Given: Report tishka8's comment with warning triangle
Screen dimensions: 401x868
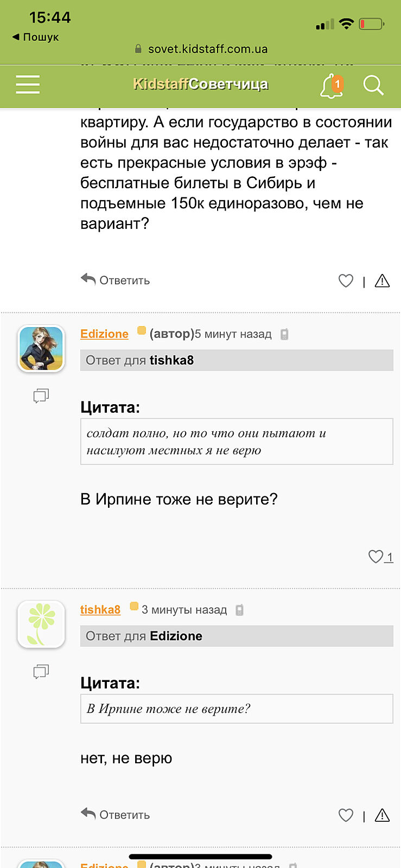Looking at the screenshot, I should click(382, 815).
